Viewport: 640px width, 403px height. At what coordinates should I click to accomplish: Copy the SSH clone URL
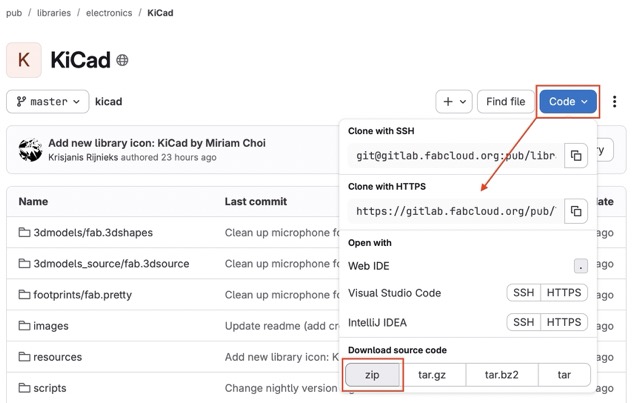tap(575, 156)
